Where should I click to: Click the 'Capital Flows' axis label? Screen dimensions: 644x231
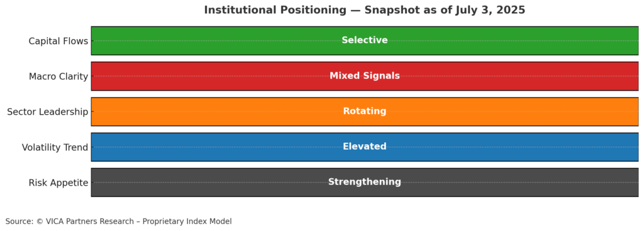click(x=58, y=41)
